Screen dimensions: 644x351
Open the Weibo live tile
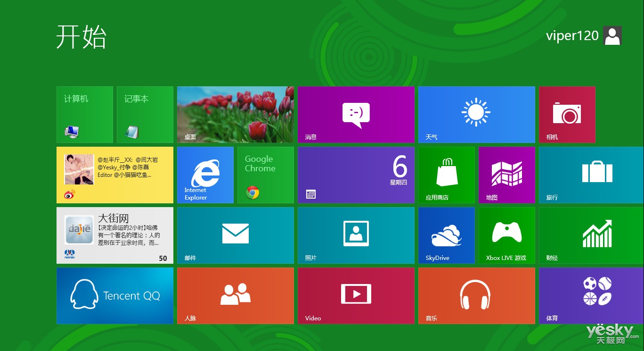115,175
